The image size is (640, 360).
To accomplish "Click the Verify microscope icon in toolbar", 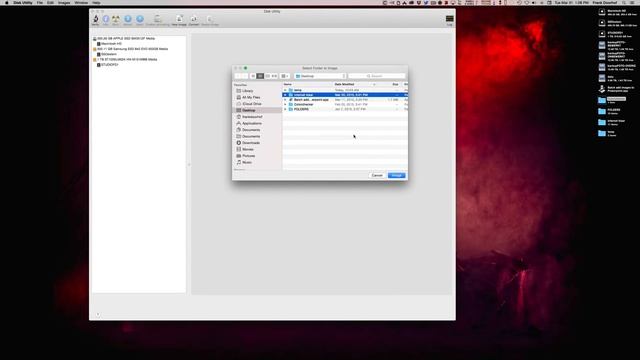I will click(x=96, y=19).
